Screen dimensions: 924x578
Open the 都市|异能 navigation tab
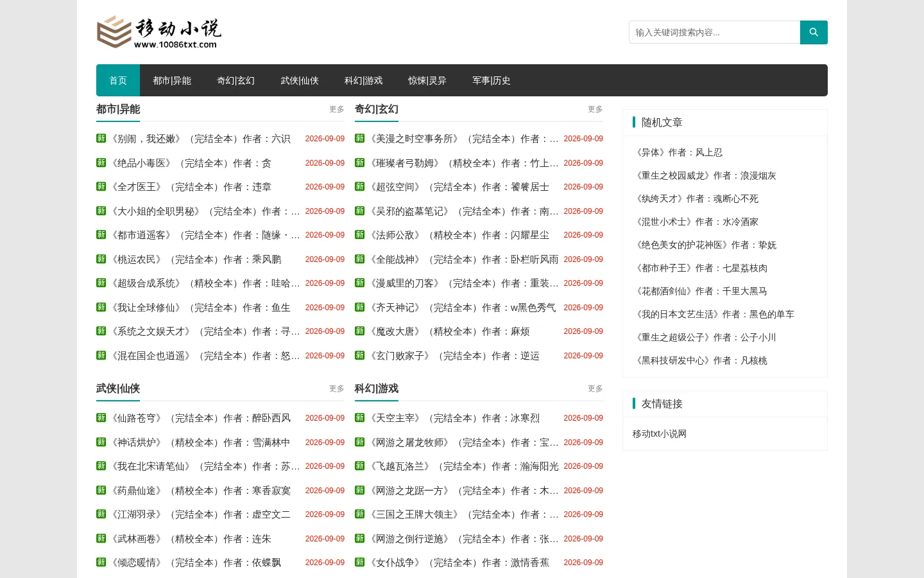coord(172,80)
